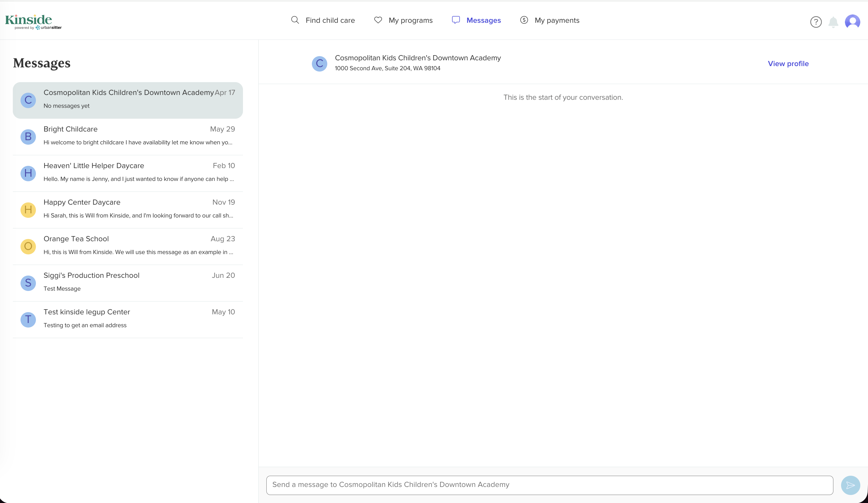Click the May 29 date

click(x=222, y=129)
